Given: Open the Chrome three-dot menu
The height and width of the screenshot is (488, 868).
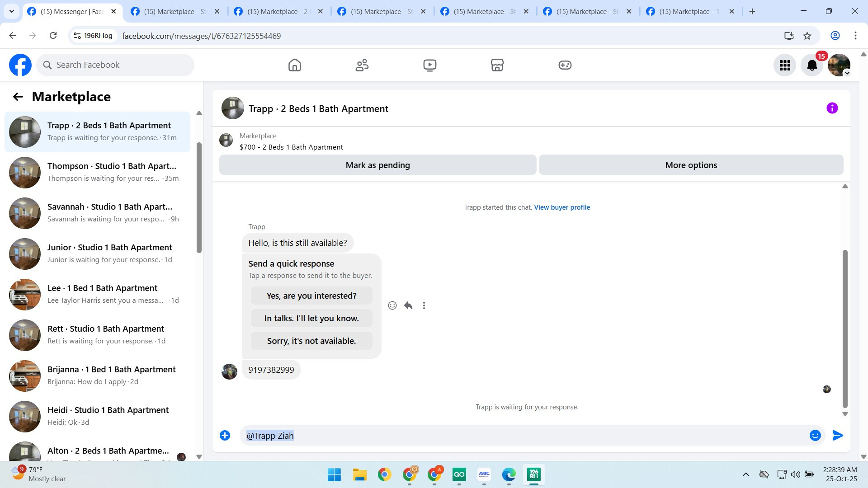Looking at the screenshot, I should 855,36.
